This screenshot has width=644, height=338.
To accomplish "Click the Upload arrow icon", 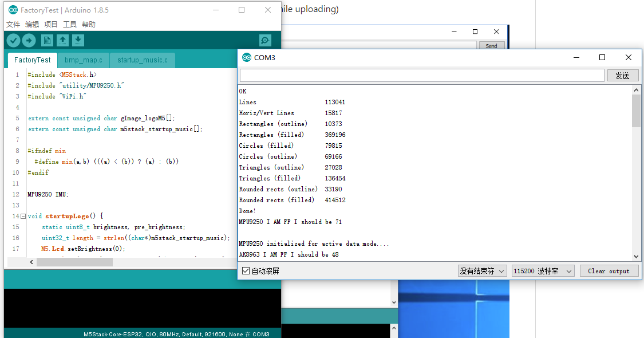I will (x=29, y=40).
